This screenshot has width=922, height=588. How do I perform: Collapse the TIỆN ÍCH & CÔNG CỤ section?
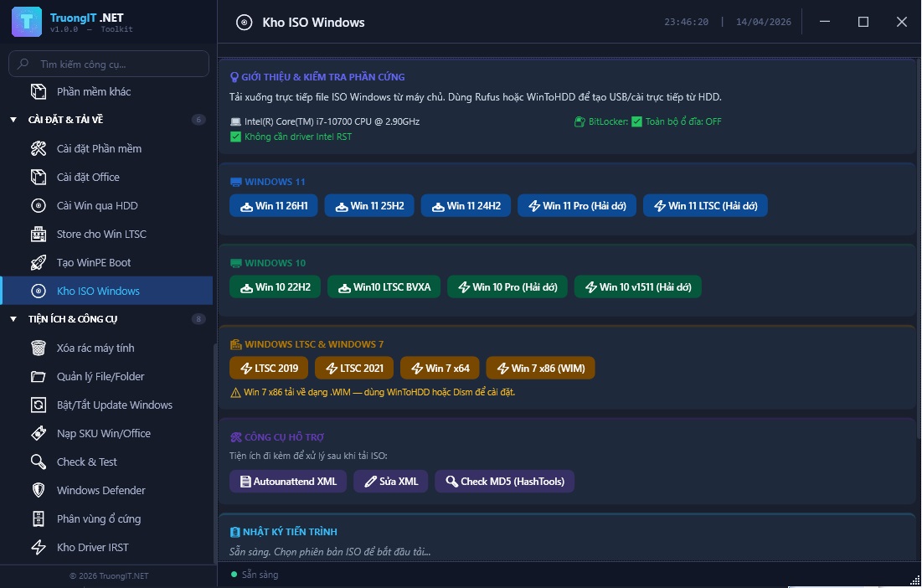click(x=13, y=319)
